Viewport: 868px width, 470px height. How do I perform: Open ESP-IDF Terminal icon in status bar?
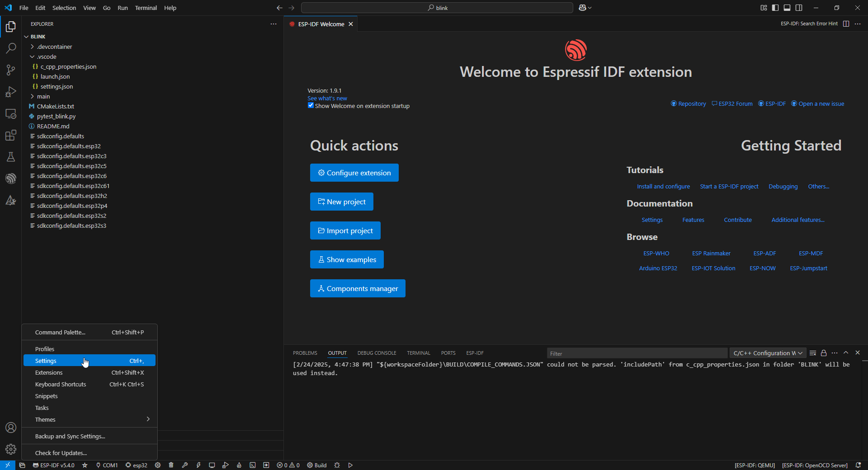[253, 465]
